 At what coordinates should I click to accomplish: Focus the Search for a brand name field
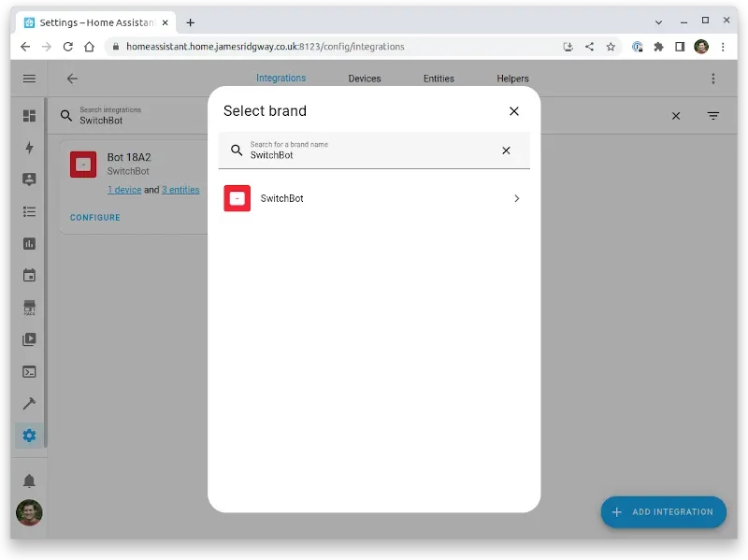tap(374, 151)
